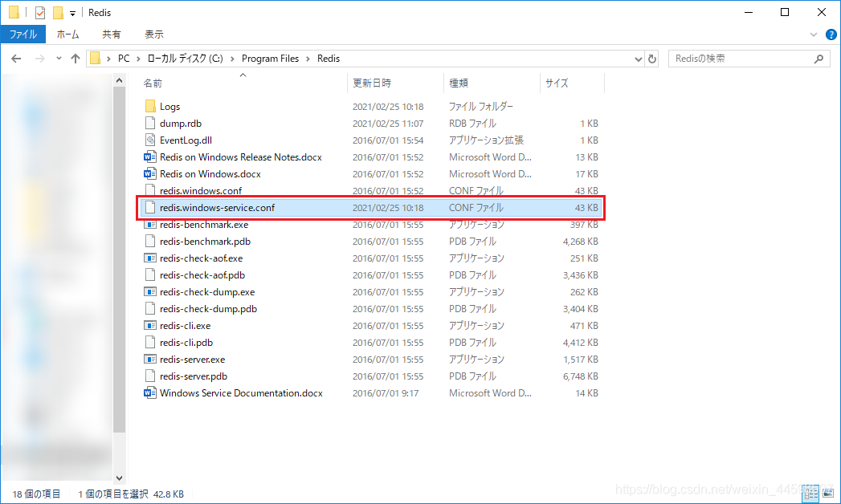Viewport: 841px width, 504px height.
Task: Switch to large icons view in status bar
Action: click(x=828, y=494)
